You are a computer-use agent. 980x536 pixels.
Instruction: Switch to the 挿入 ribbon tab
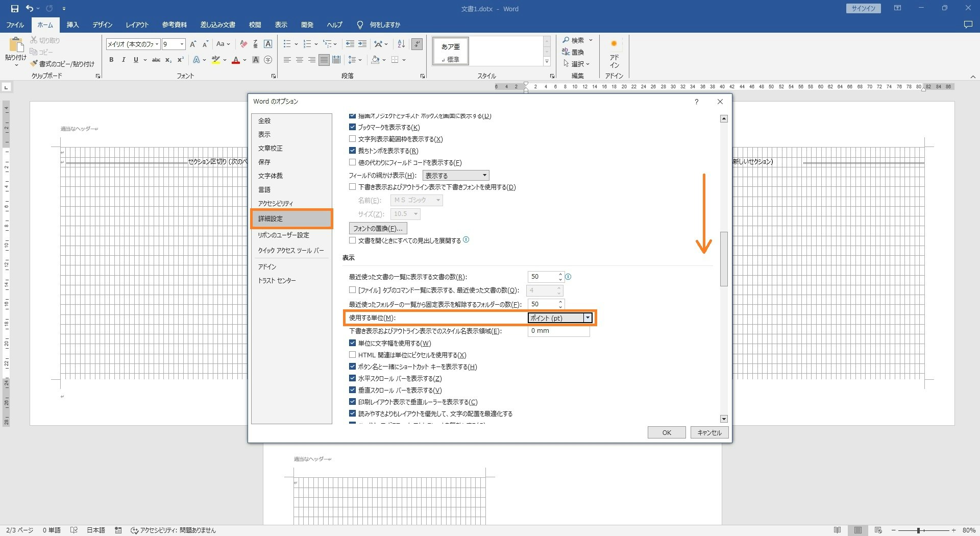(73, 25)
